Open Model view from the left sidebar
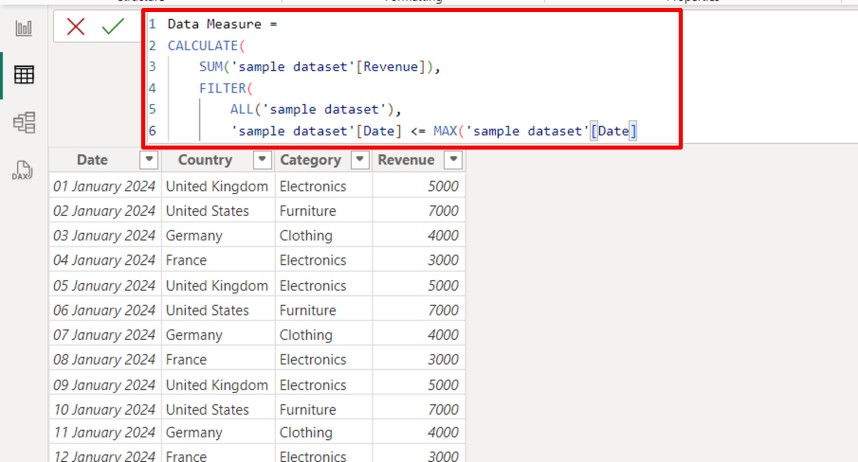Viewport: 858px width, 462px height. click(x=23, y=122)
